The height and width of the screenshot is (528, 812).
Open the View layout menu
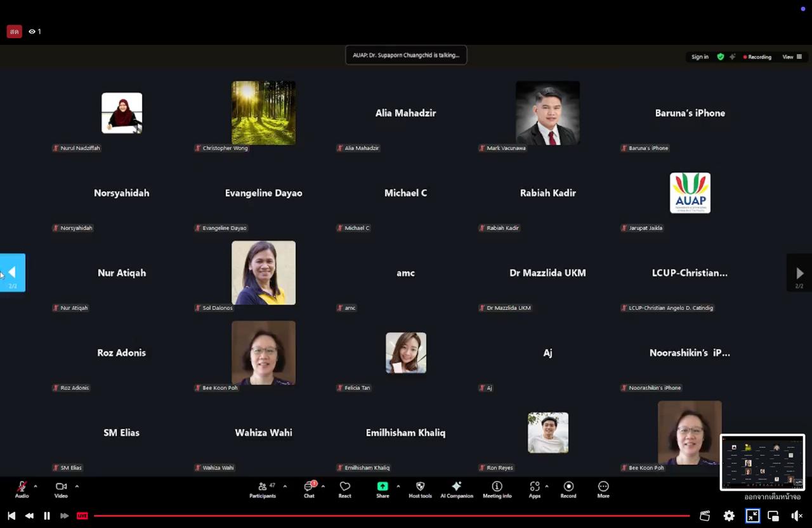coord(792,57)
